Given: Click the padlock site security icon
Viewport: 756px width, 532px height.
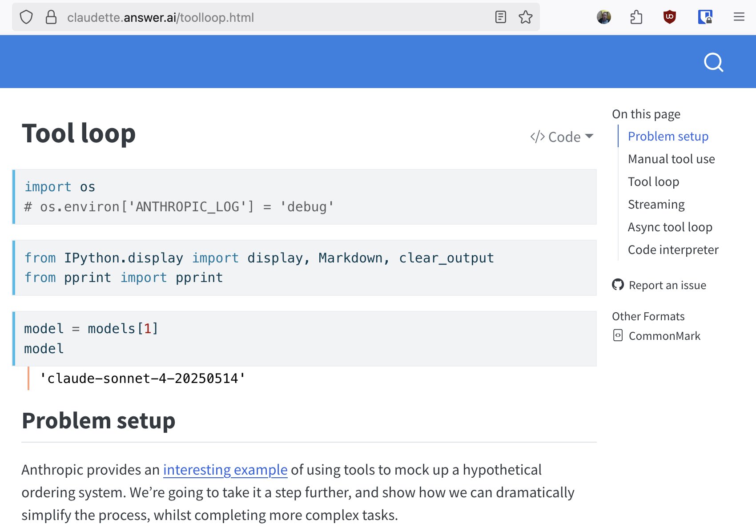Looking at the screenshot, I should 51,17.
